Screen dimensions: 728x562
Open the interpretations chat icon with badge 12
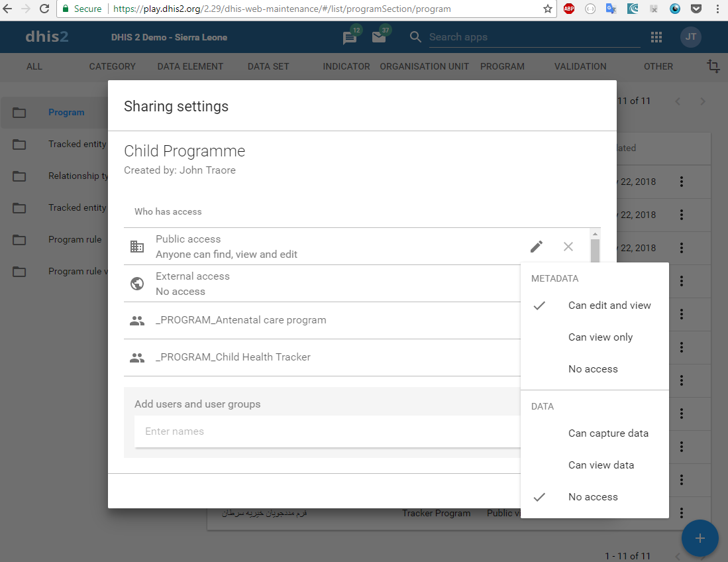tap(350, 38)
